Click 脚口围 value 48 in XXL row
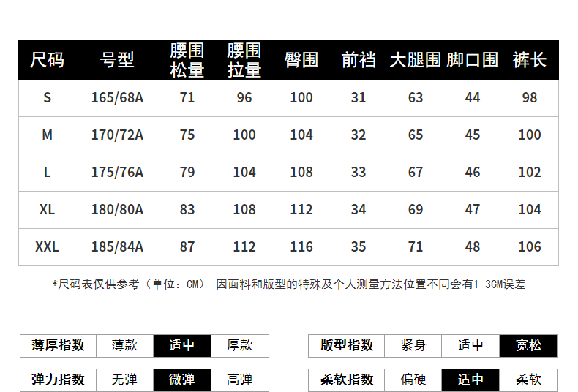The image size is (578, 392). coord(473,246)
